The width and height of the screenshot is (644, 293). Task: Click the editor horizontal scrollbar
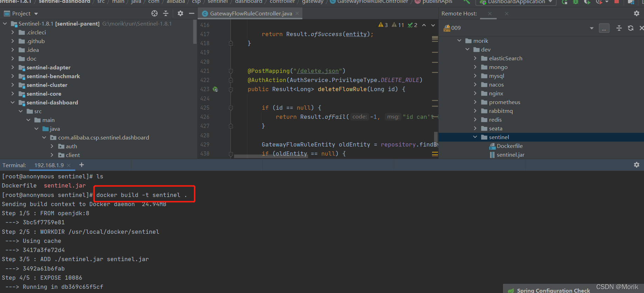[x=271, y=156]
